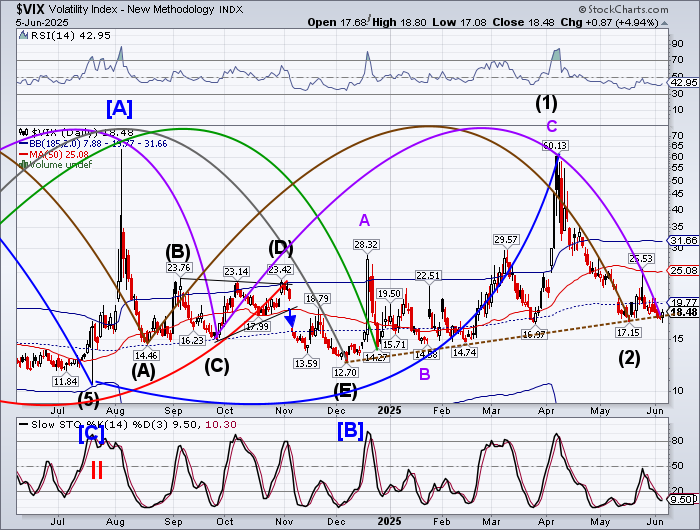Click the blue Bollinger Bands legend marker

click(24, 143)
